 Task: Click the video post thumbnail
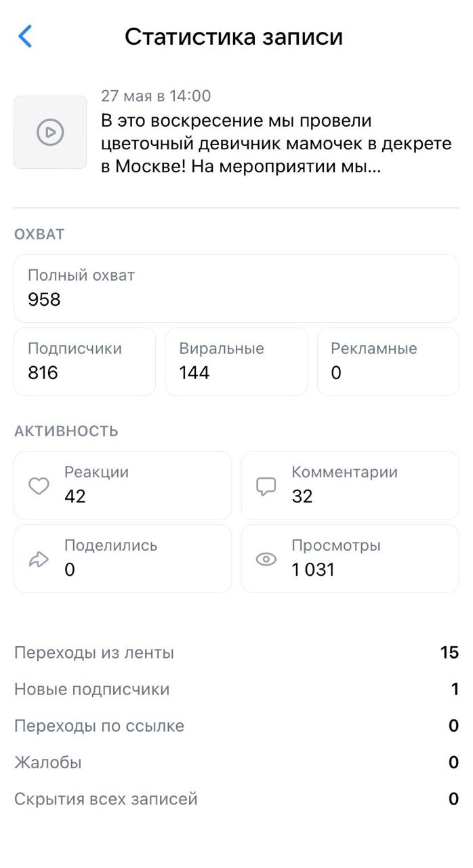point(50,132)
